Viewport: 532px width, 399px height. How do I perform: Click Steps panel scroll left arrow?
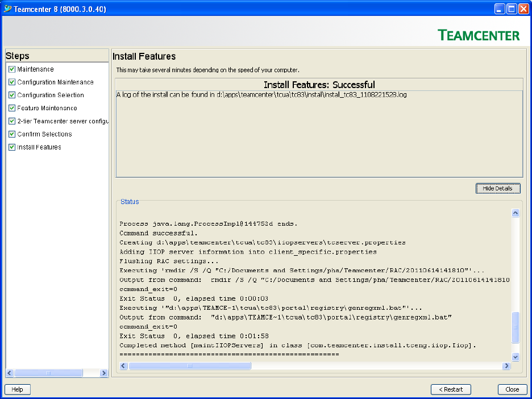click(x=10, y=373)
